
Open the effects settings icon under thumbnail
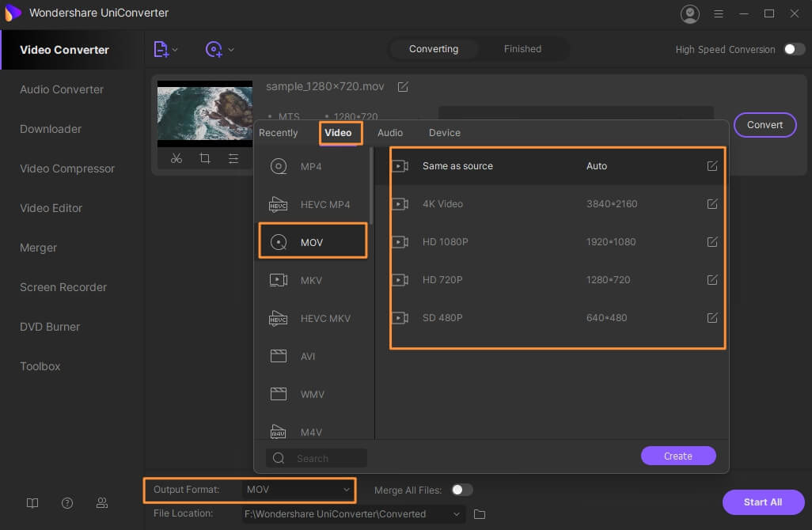pos(233,158)
